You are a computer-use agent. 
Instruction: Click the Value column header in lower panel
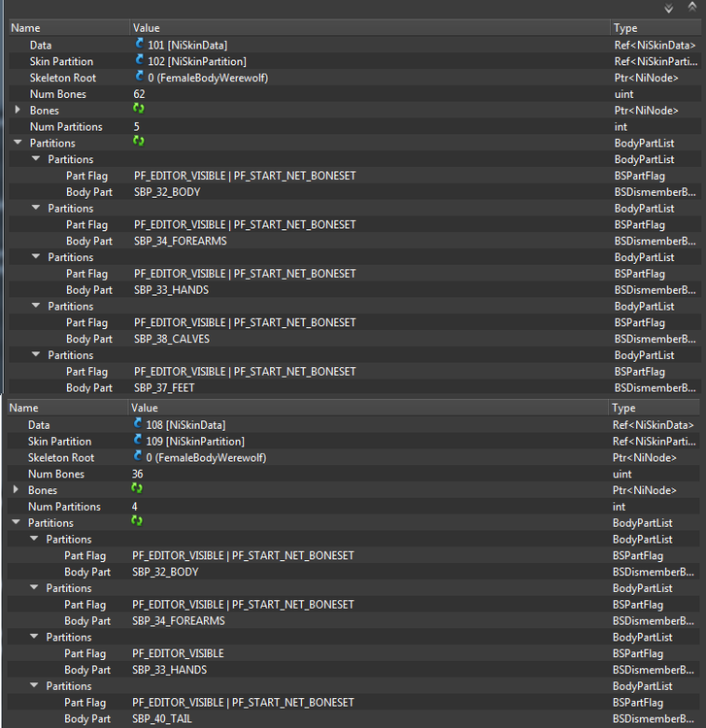[368, 408]
